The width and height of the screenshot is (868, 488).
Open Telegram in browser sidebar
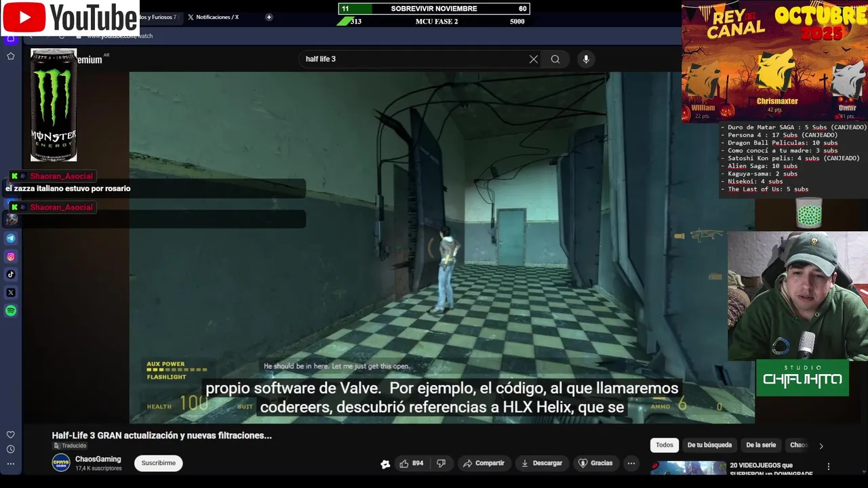(x=11, y=239)
